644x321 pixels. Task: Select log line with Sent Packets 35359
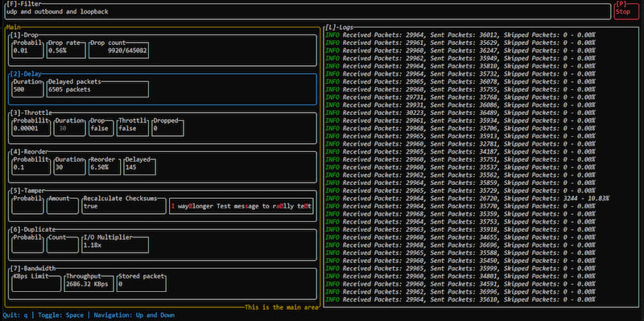pos(460,214)
